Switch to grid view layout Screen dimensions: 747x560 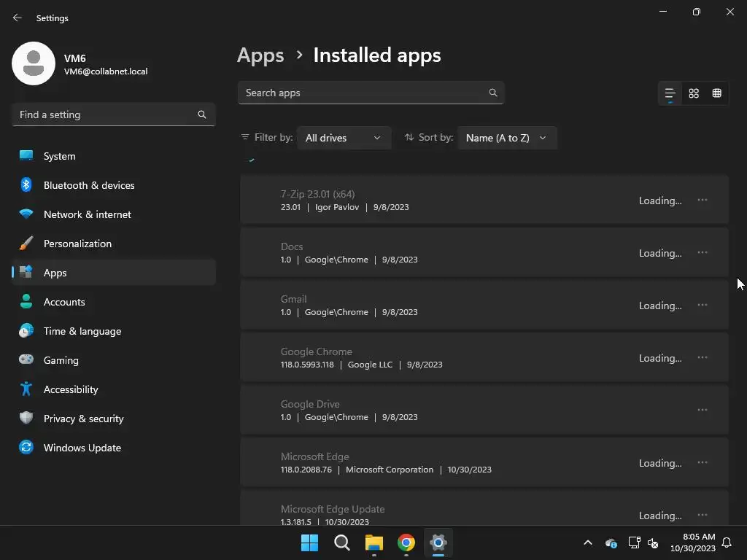click(x=694, y=93)
